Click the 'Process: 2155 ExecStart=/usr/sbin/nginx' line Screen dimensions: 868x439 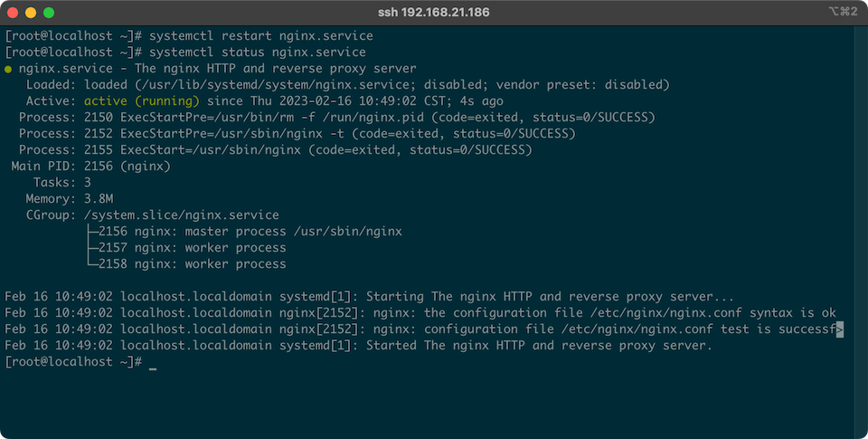275,149
